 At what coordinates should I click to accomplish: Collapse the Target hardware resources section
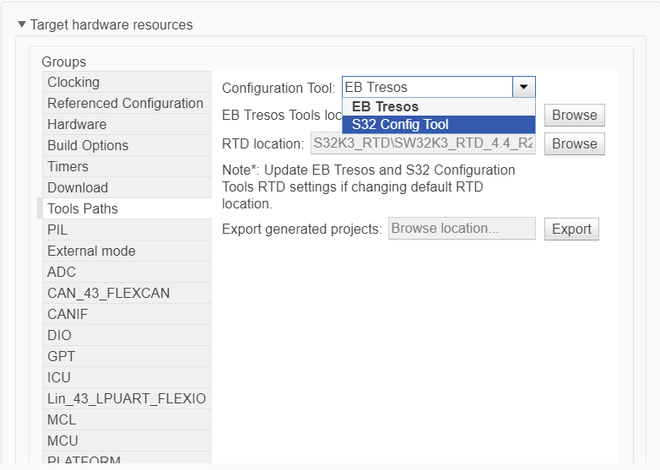coord(22,24)
